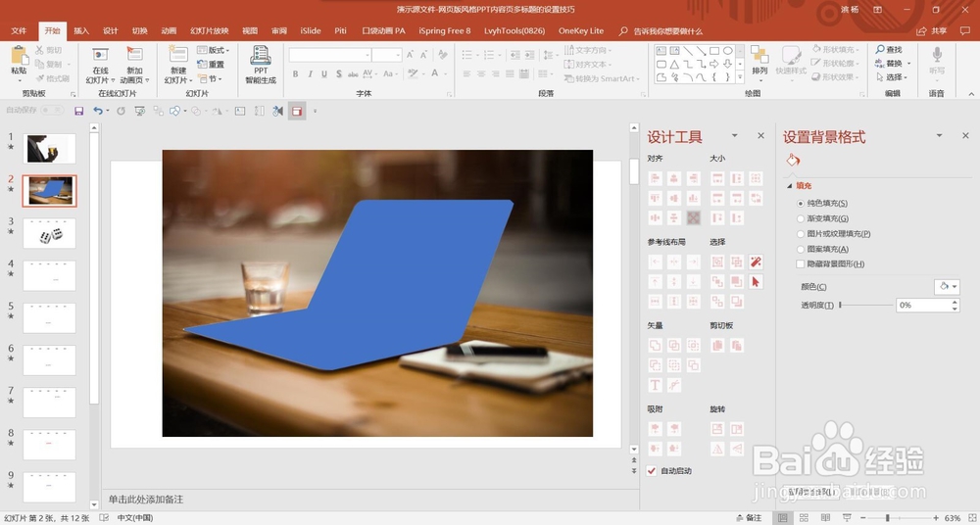Click the Share (共享) icon
The image size is (980, 525).
click(x=931, y=30)
